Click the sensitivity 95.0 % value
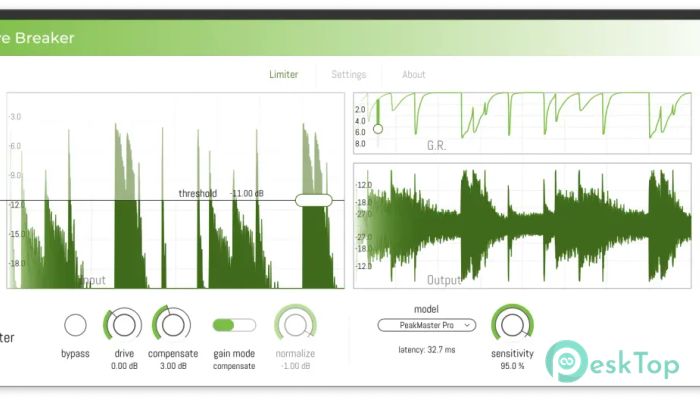700x400 pixels. (x=512, y=366)
